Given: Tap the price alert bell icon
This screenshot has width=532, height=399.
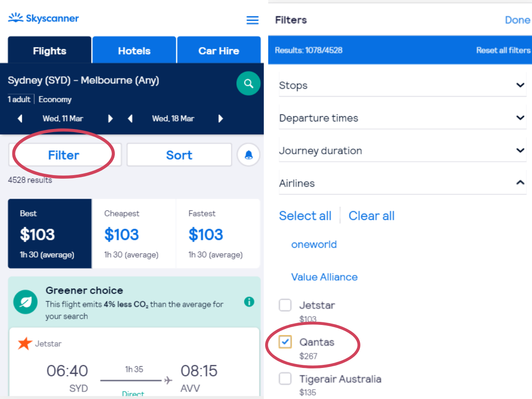Looking at the screenshot, I should point(248,155).
